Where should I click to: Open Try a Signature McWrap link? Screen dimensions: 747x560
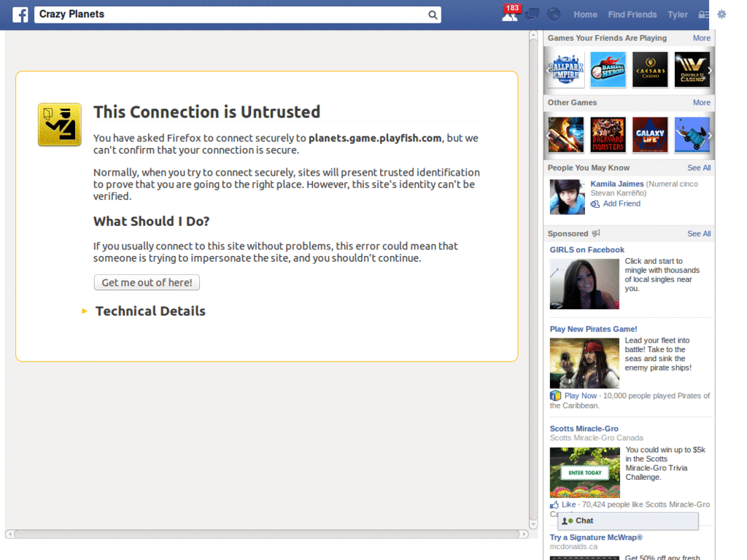tap(596, 537)
